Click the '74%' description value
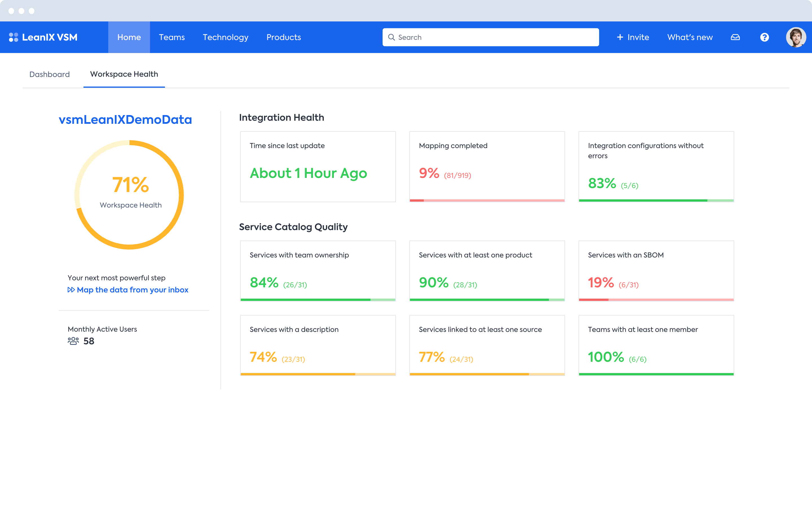This screenshot has height=529, width=812. point(263,357)
